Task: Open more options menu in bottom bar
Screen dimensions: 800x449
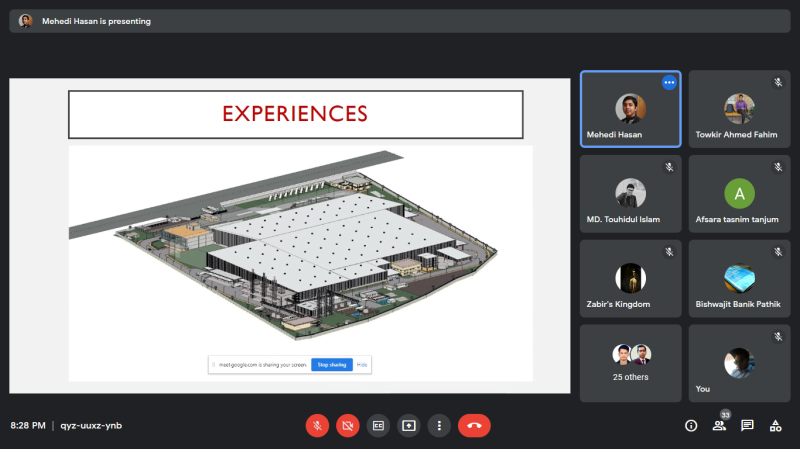Action: pos(438,425)
